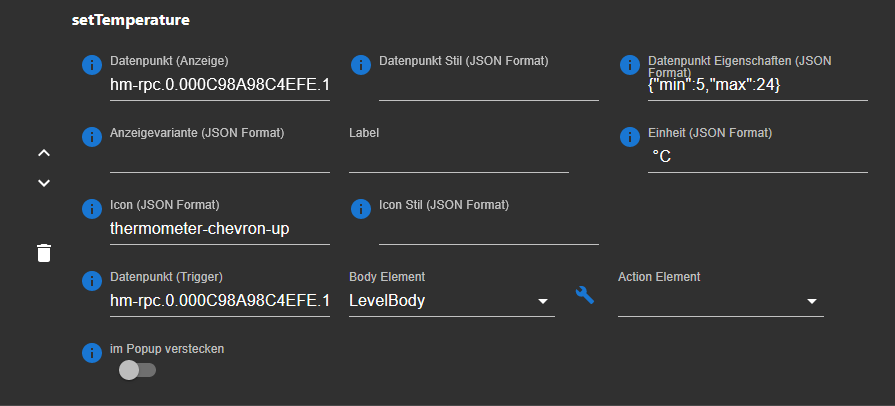
Task: Click info icon beside Datenpunkt Eigenschaften
Action: click(630, 65)
